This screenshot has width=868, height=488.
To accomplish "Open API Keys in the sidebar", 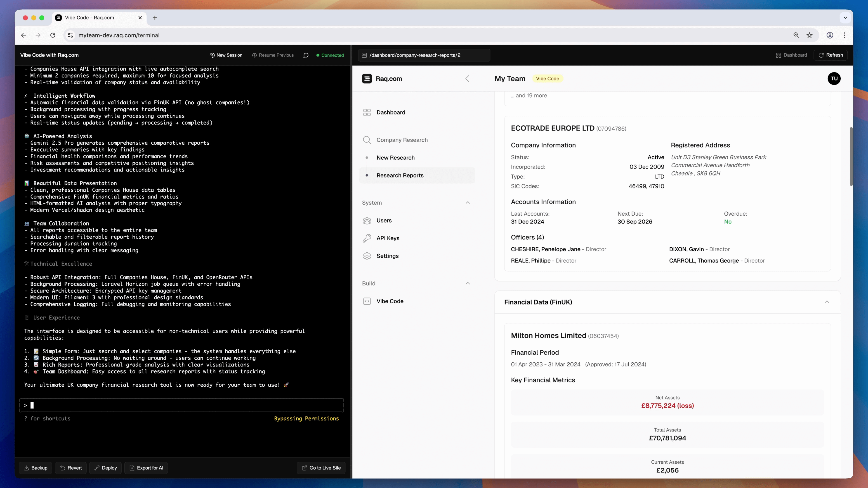I will [x=417, y=238].
